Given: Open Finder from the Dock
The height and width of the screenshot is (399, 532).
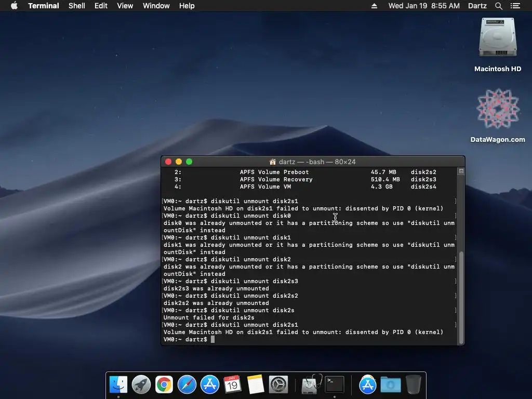Looking at the screenshot, I should 118,385.
